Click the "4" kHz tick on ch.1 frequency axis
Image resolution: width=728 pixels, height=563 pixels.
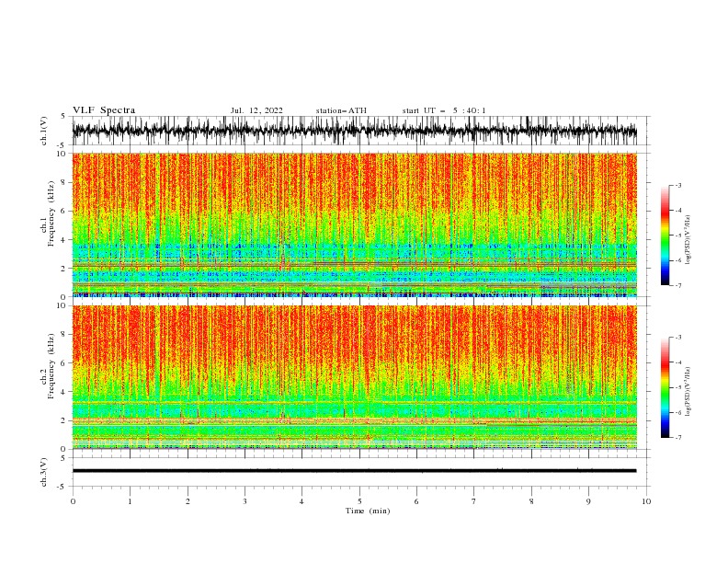tap(64, 240)
